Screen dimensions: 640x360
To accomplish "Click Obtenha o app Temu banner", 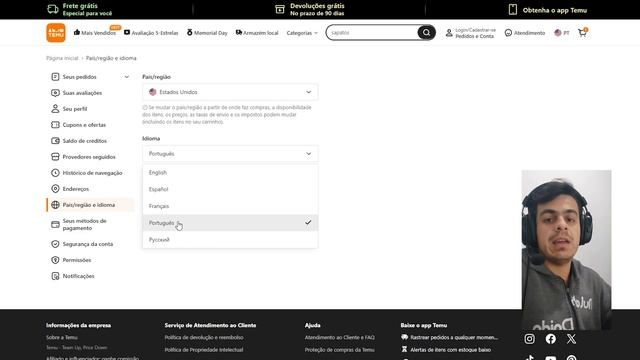I will [547, 10].
